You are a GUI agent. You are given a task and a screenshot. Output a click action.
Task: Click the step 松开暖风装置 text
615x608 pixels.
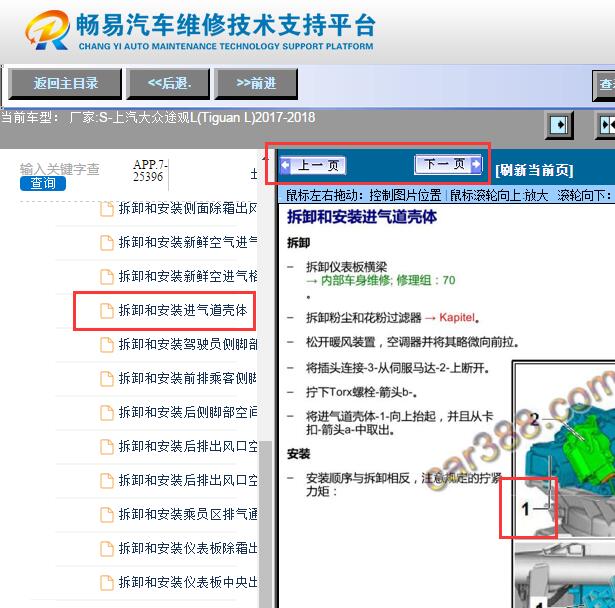412,342
